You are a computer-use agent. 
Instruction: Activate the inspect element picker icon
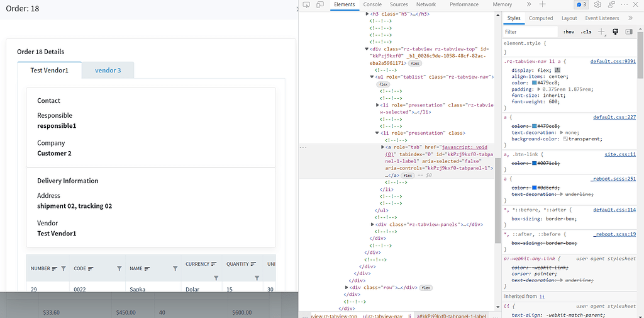coord(306,4)
